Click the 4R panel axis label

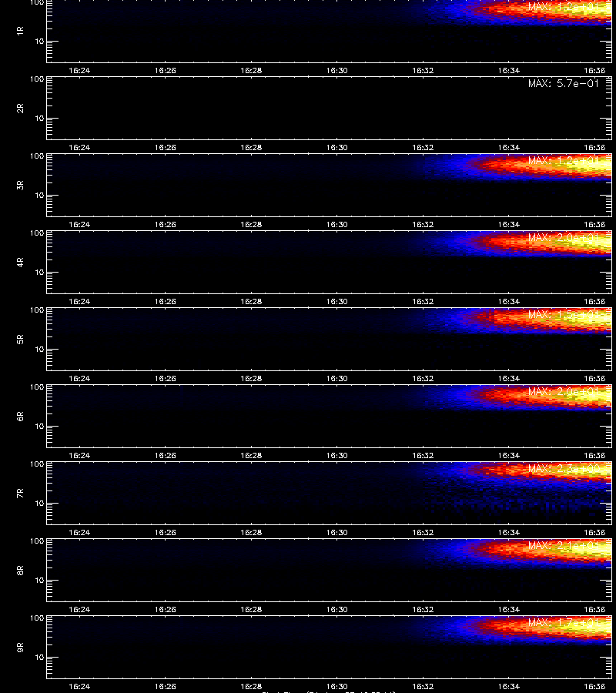point(20,262)
